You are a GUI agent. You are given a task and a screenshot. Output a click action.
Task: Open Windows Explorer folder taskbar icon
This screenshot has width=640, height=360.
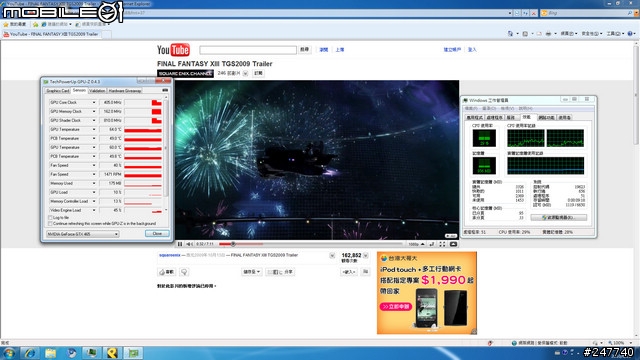click(x=51, y=353)
